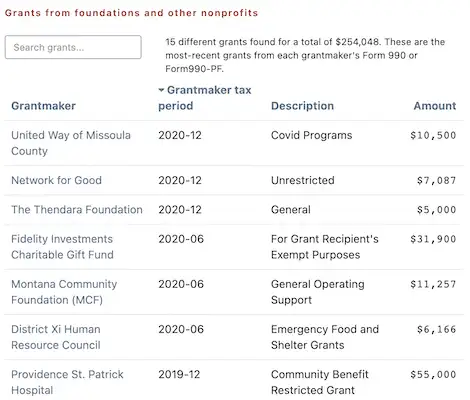Screen dimensions: 470x400
Task: Sort the table by Grantmaker column
Action: pos(43,106)
